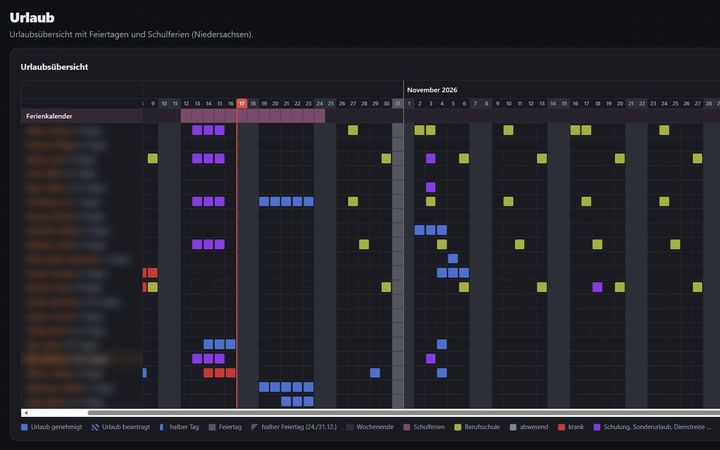Screen dimensions: 720x450
Task: Click the left arrow on horizontal scrollbar
Action: (26, 413)
